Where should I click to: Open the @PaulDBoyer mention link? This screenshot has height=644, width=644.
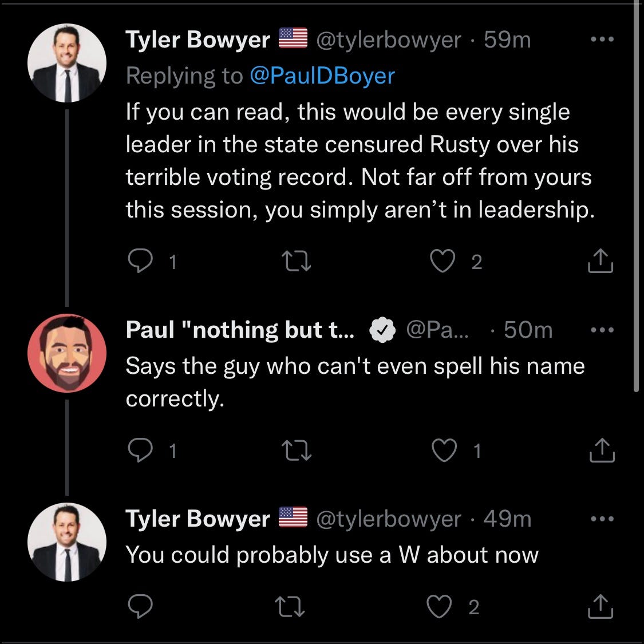[x=322, y=76]
